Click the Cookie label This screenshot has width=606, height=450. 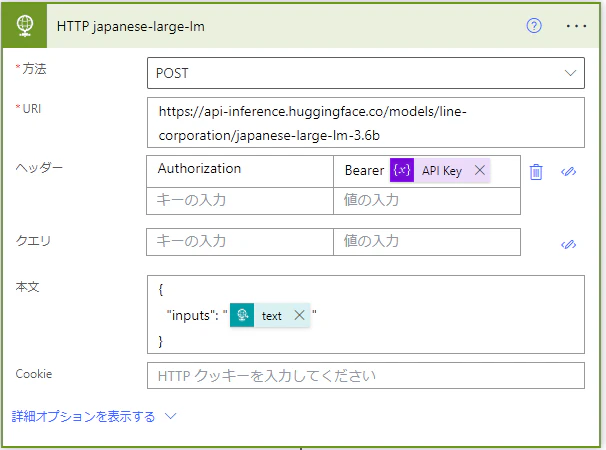34,374
